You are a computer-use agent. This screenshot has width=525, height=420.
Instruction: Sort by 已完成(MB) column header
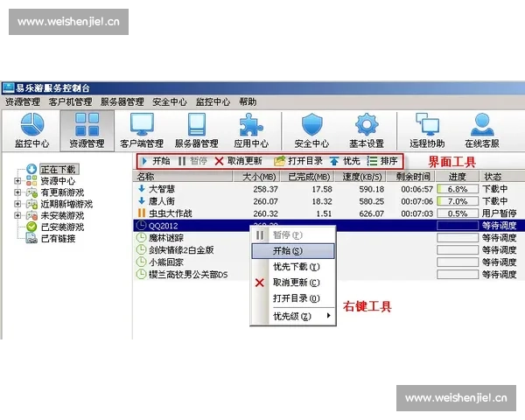(x=307, y=177)
